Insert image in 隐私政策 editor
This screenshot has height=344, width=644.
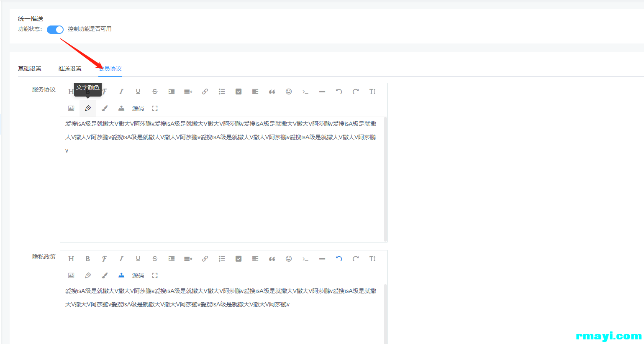[71, 275]
